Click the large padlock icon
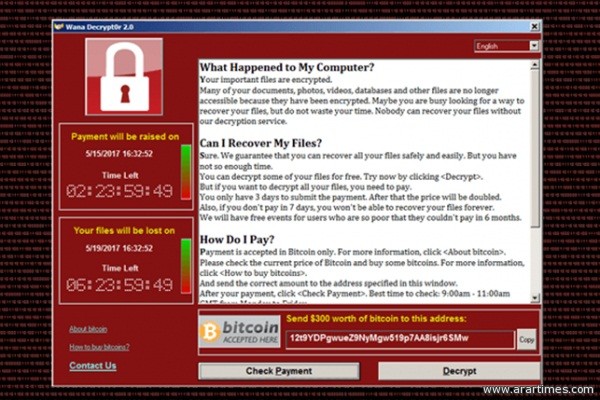 click(124, 77)
